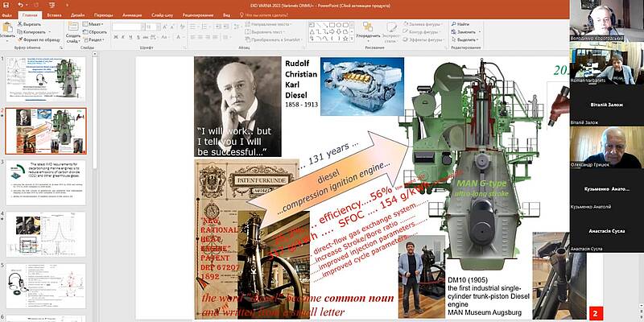Screen dimensions: 644x322
Task: Open Направление текста dropdown
Action: (x=269, y=24)
